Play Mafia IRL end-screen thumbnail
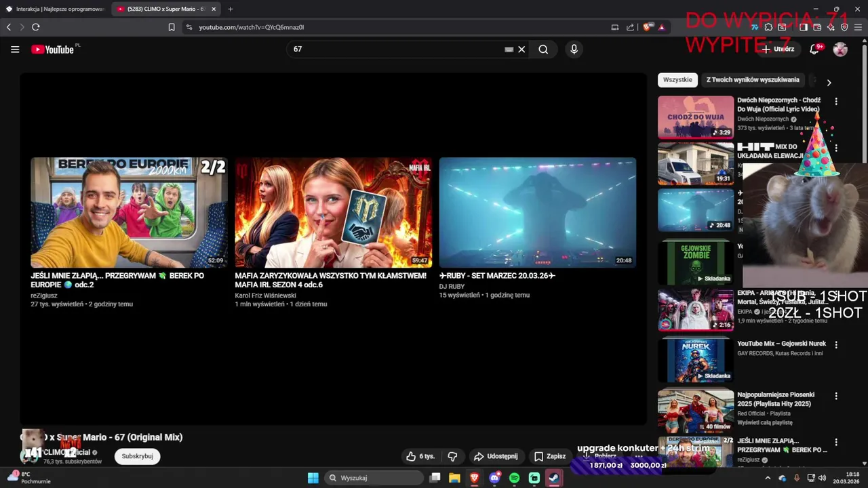The height and width of the screenshot is (488, 868). [x=334, y=212]
